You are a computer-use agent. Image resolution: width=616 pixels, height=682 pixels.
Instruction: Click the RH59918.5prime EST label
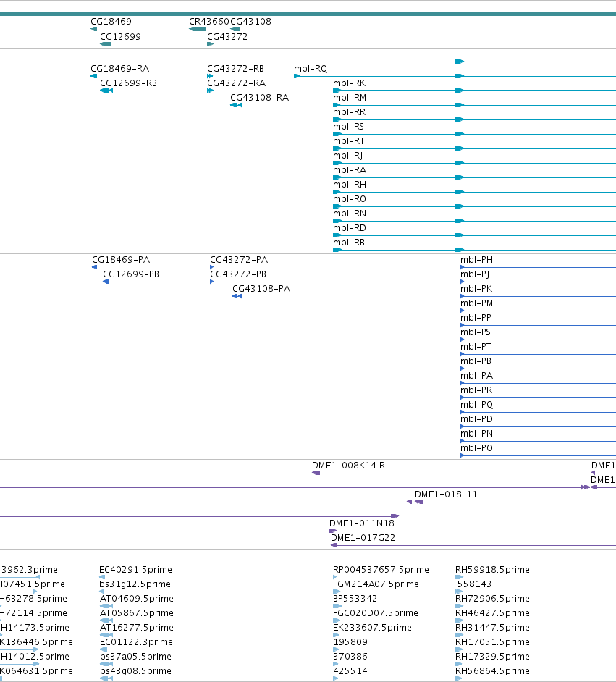pos(492,569)
